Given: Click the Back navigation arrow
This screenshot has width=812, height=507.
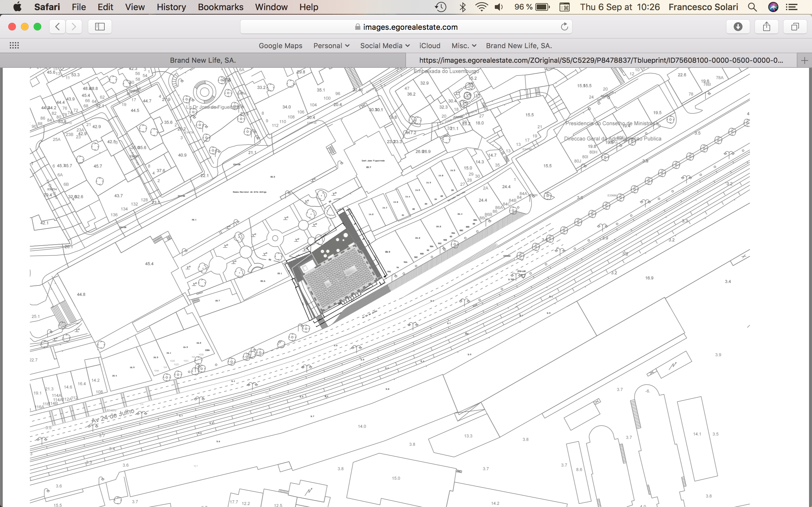Looking at the screenshot, I should click(57, 27).
